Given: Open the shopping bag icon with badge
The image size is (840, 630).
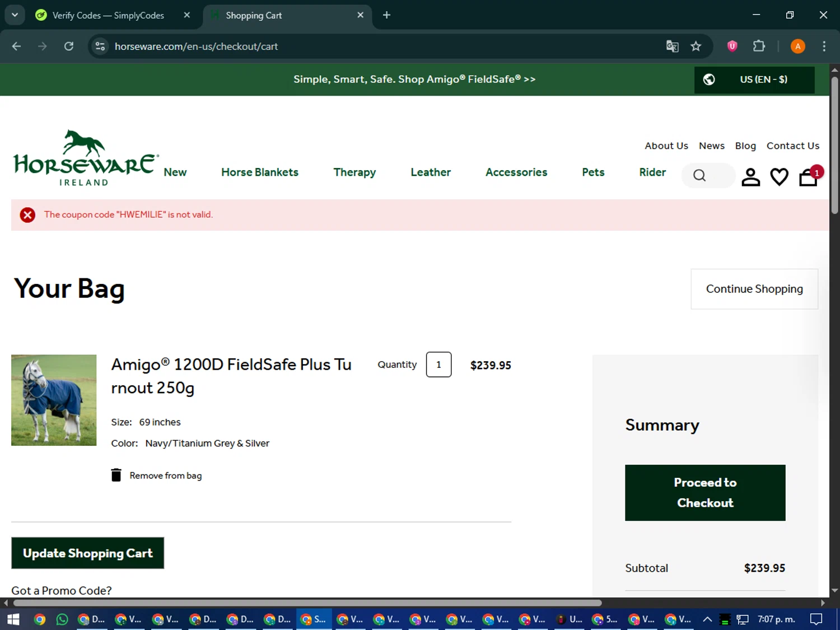Looking at the screenshot, I should (810, 175).
